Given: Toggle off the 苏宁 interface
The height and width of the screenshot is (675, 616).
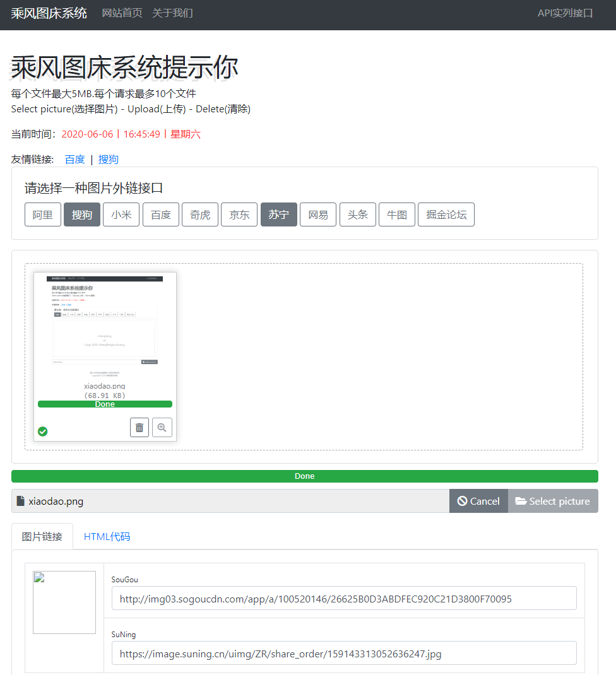Looking at the screenshot, I should tap(278, 214).
